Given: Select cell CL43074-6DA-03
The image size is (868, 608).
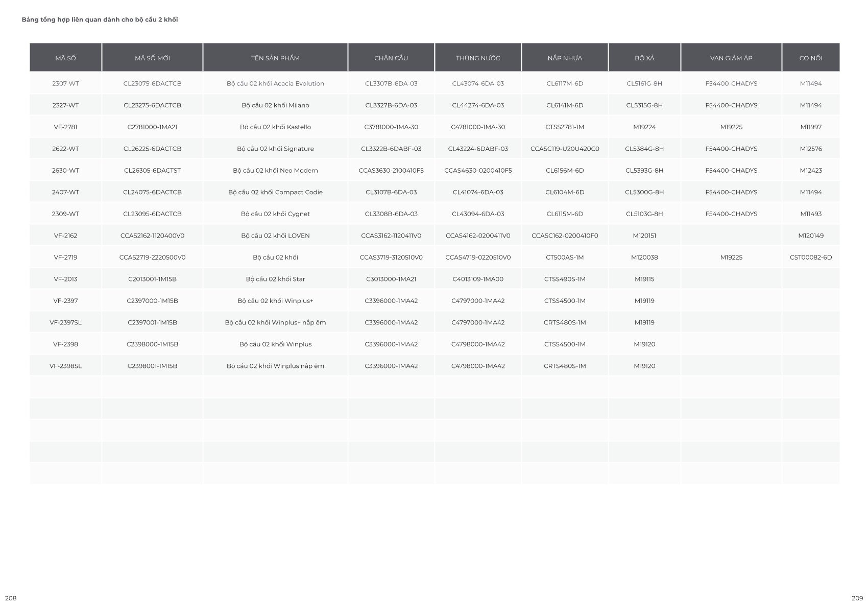Looking at the screenshot, I should 478,83.
